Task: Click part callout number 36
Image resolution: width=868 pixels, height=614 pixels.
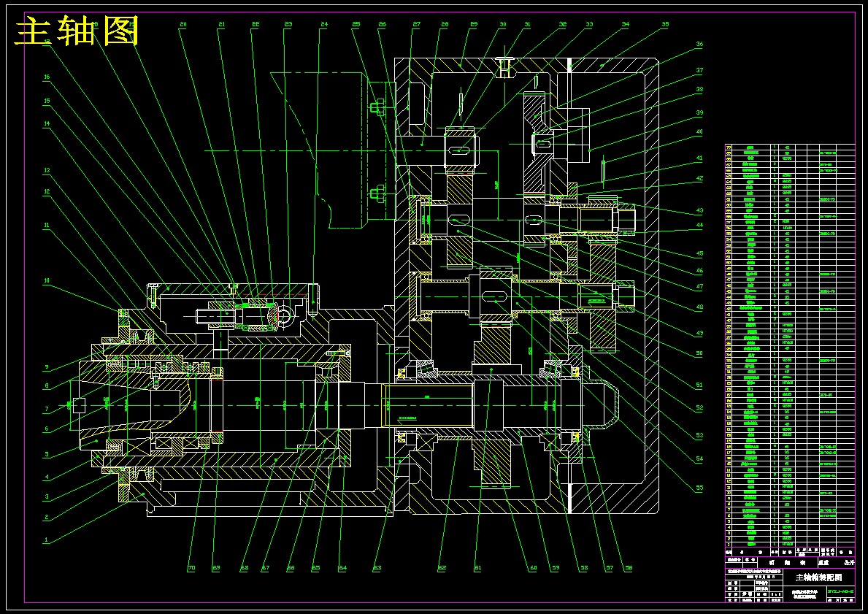Action: click(x=699, y=45)
